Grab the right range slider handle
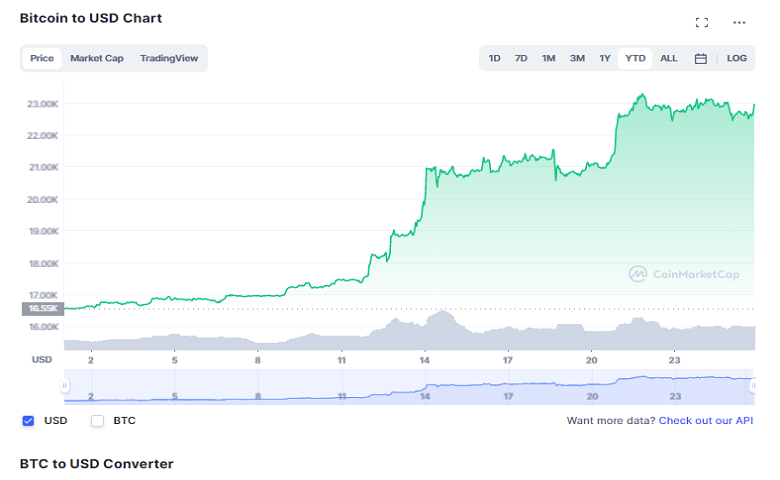This screenshot has height=480, width=780. click(753, 385)
